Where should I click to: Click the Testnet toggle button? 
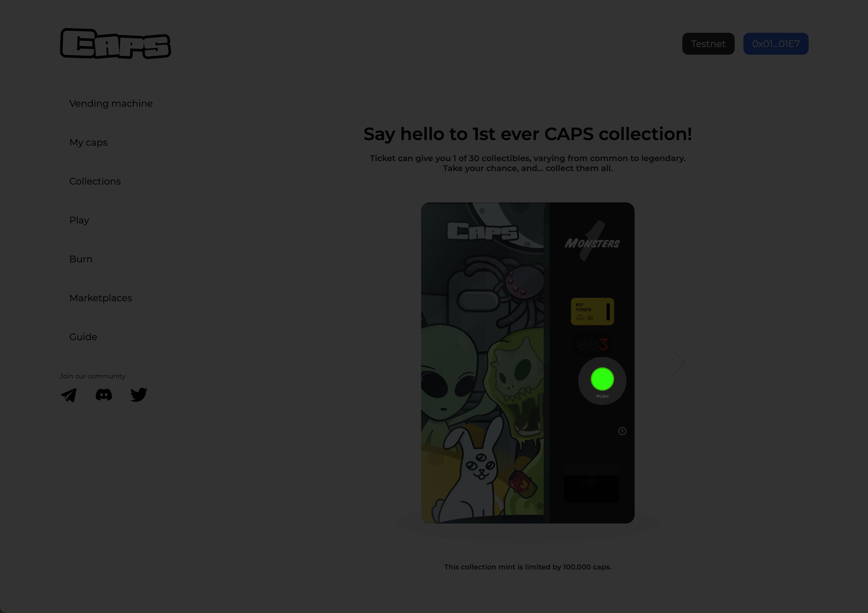(x=708, y=43)
